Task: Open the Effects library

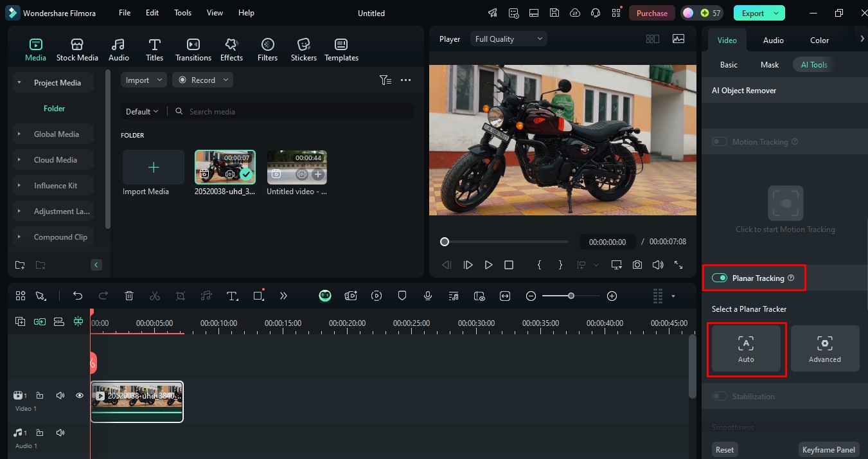Action: (231, 50)
